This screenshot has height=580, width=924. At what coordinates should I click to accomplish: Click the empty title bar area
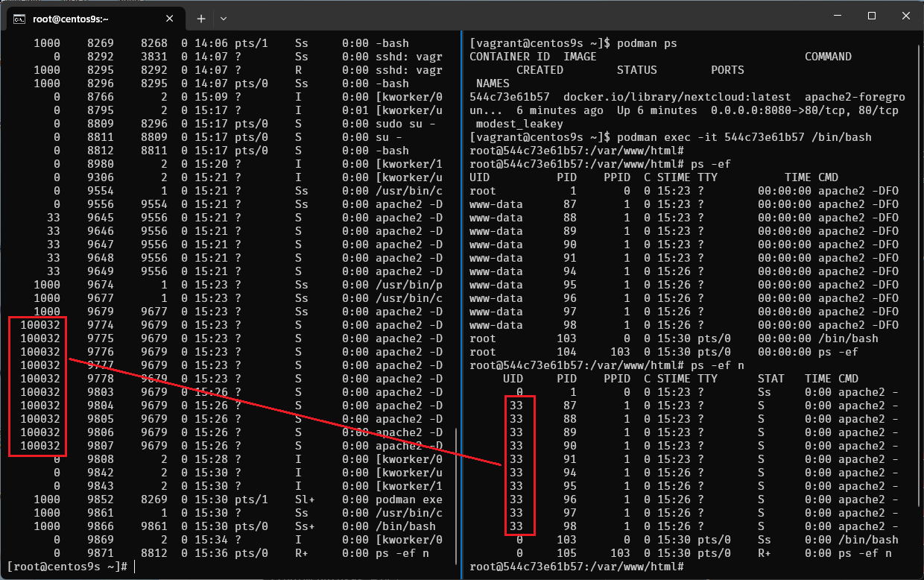[x=522, y=16]
